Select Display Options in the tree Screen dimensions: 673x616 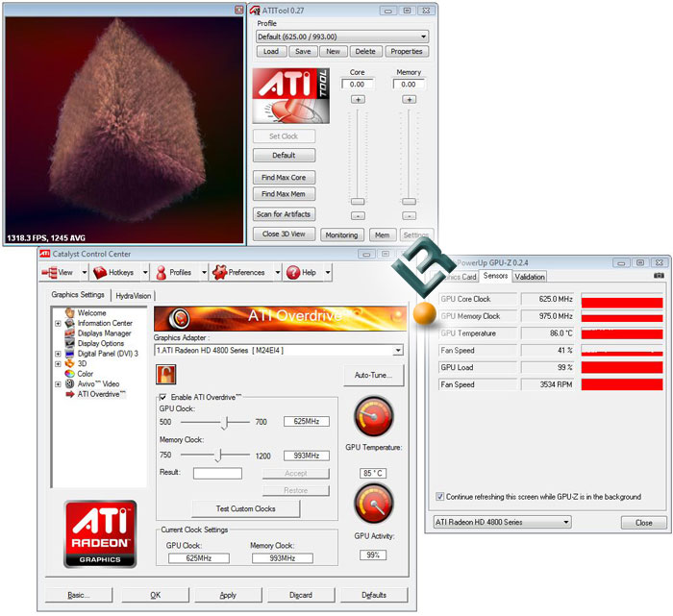pos(101,344)
